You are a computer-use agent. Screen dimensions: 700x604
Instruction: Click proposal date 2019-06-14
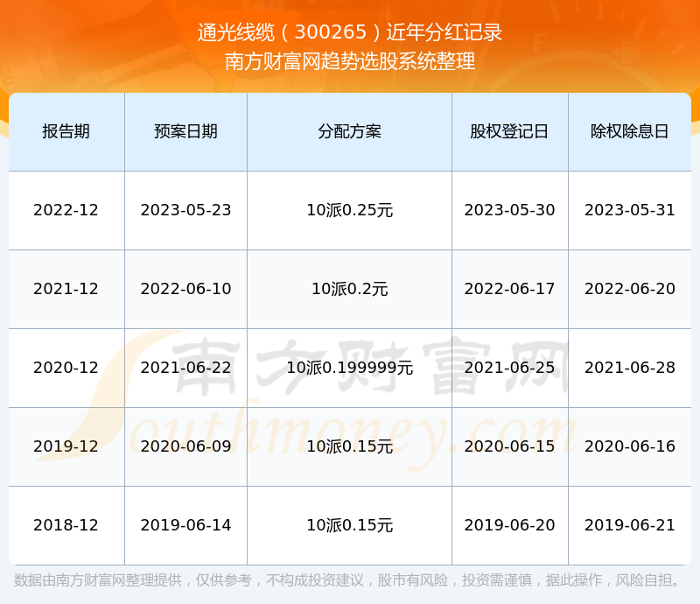point(185,525)
